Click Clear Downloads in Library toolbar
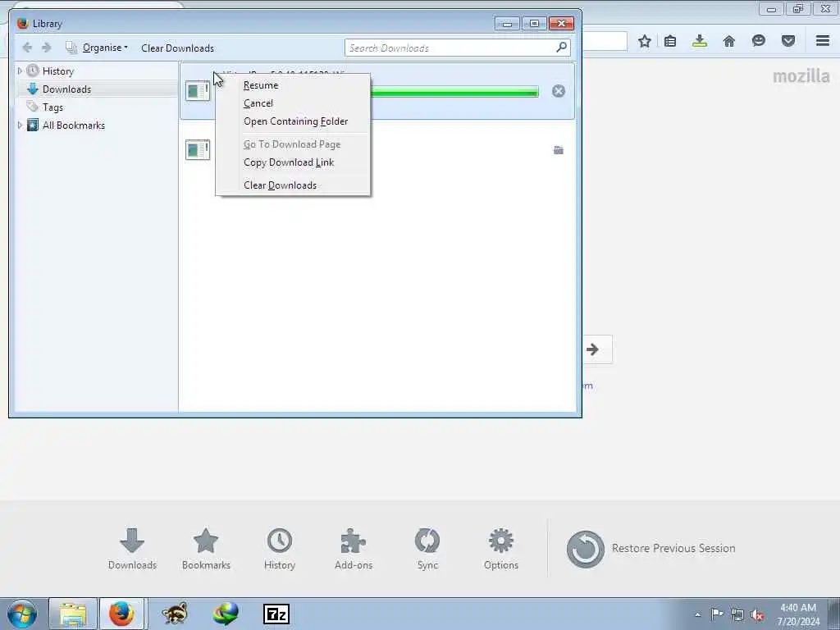This screenshot has height=630, width=840. coord(177,48)
